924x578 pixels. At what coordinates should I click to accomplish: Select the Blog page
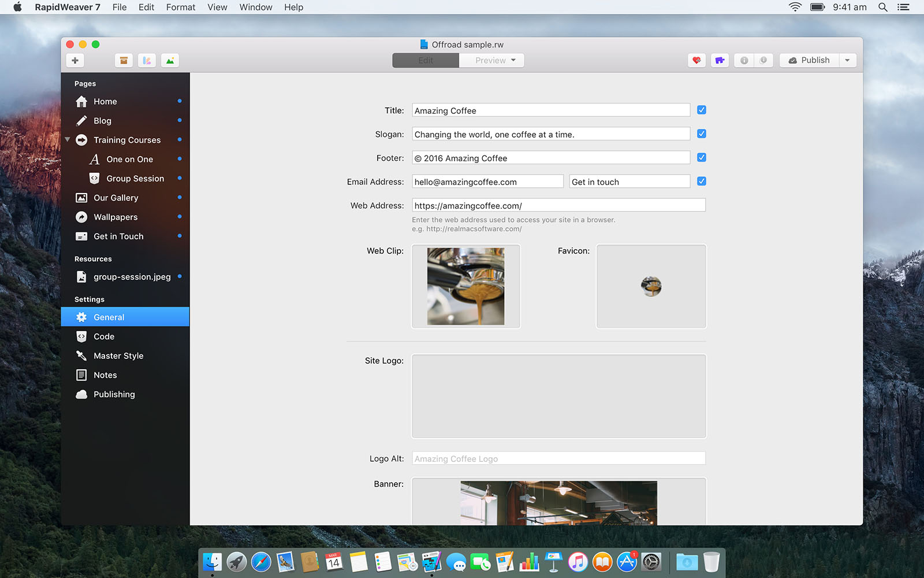point(125,121)
